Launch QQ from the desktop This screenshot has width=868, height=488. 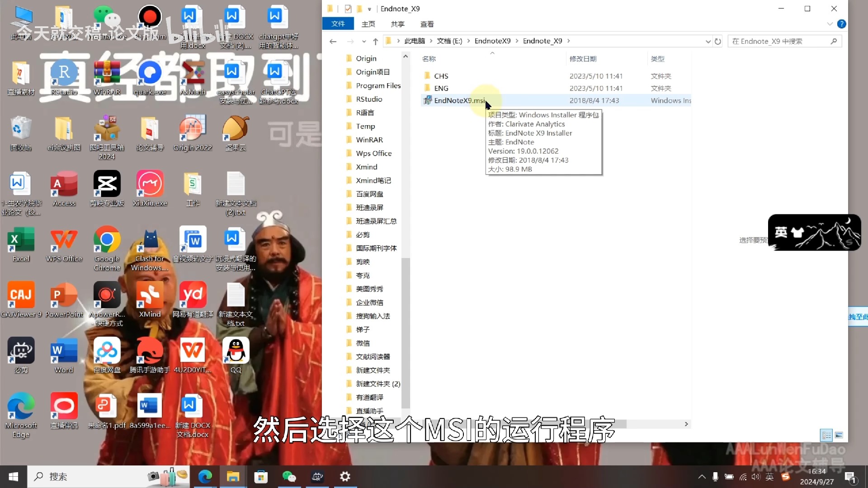(236, 356)
